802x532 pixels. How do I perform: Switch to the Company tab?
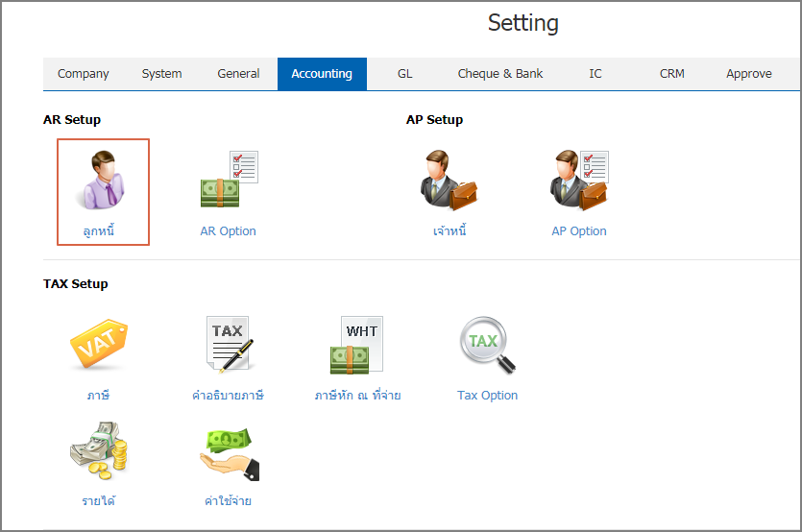tap(83, 74)
